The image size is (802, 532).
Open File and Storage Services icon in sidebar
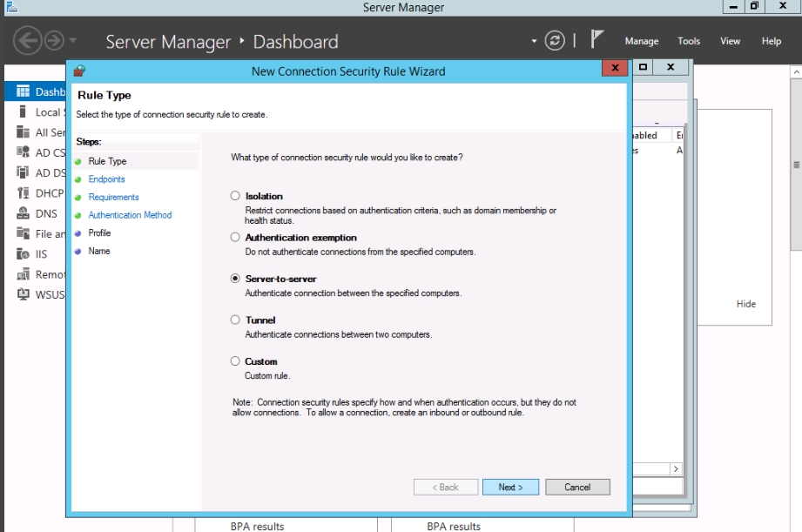click(23, 233)
